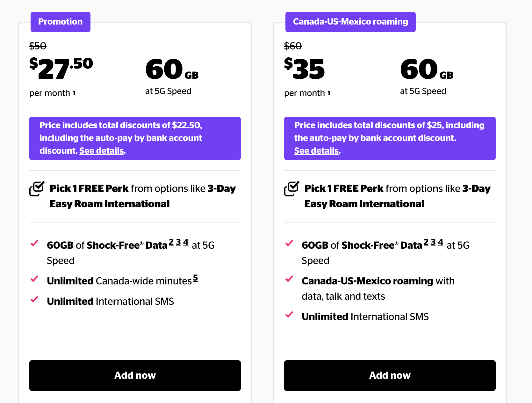Open footnote 3 on the left plan's Shock-Free Data

tap(178, 242)
